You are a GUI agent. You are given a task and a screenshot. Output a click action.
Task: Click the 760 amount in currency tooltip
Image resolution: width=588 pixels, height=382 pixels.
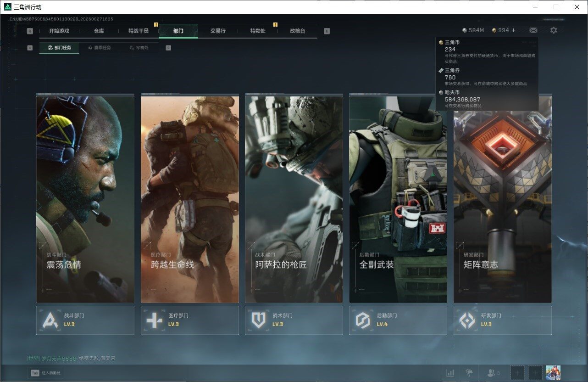click(450, 77)
